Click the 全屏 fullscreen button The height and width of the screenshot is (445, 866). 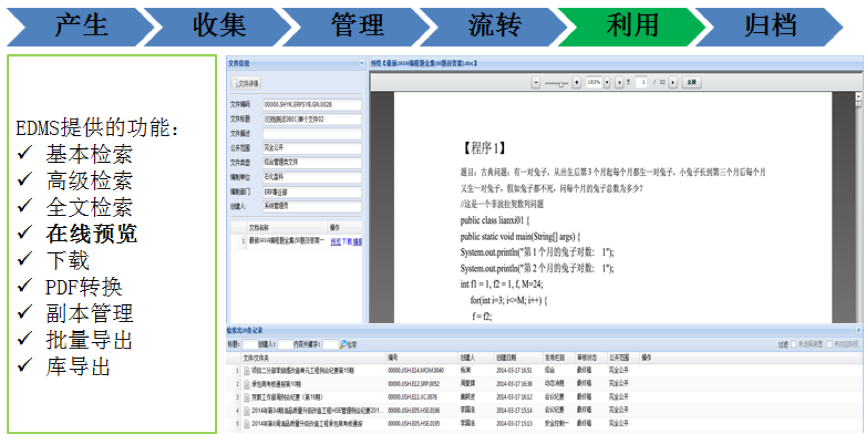tap(692, 82)
